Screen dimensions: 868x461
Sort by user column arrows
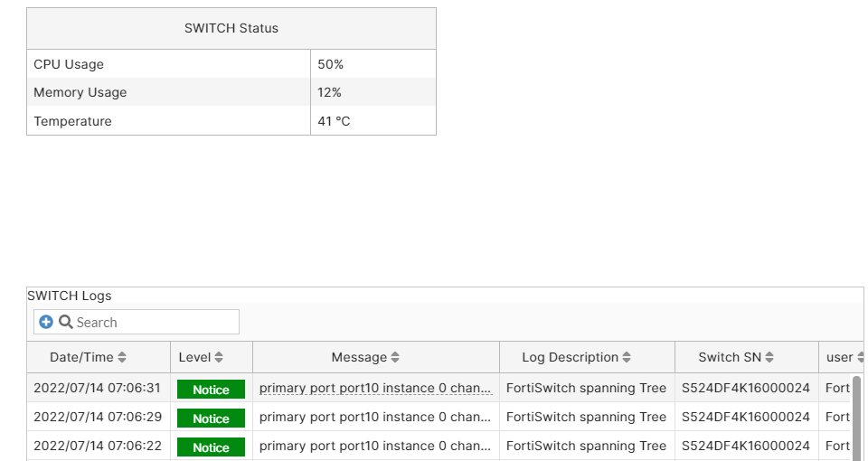point(860,358)
